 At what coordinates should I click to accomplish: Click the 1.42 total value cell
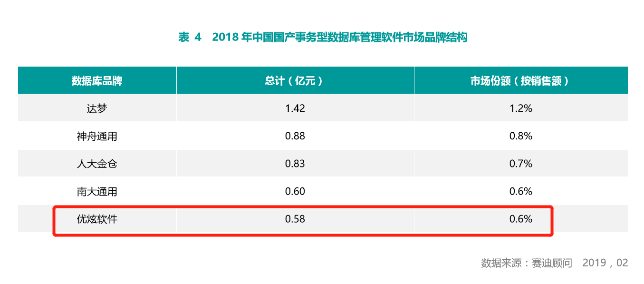(x=295, y=108)
